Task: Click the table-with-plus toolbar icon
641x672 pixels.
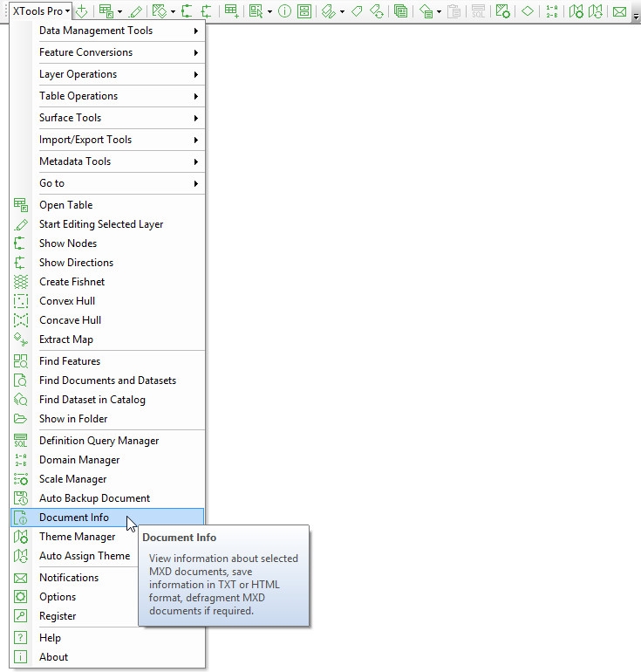Action: (232, 11)
